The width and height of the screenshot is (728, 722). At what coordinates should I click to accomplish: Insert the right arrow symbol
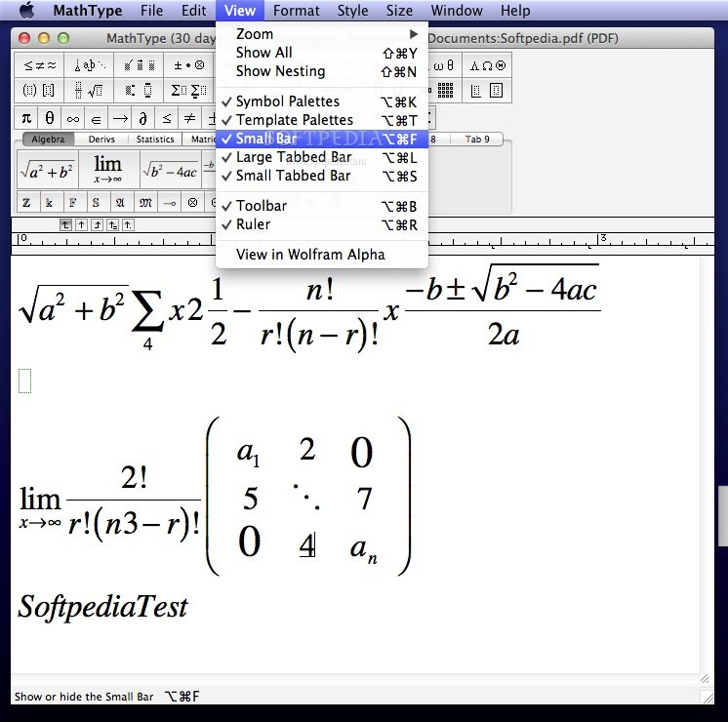click(x=120, y=118)
